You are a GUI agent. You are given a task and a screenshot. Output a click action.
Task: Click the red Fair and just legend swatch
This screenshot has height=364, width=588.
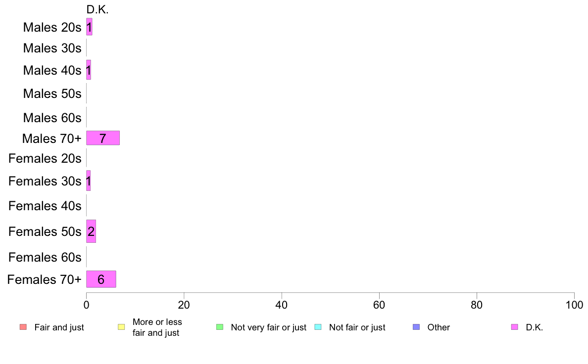(x=23, y=327)
